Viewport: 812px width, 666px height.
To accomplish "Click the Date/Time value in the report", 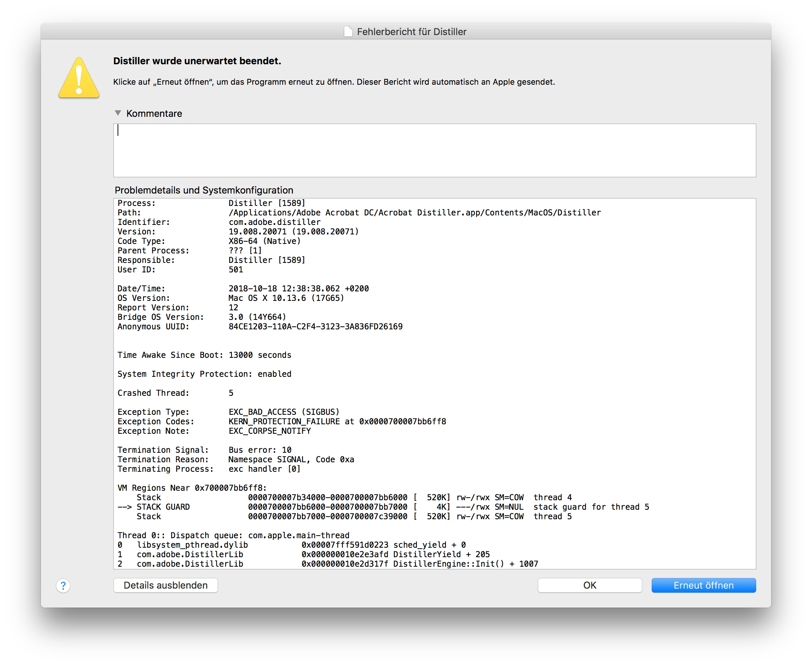I will pyautogui.click(x=298, y=288).
